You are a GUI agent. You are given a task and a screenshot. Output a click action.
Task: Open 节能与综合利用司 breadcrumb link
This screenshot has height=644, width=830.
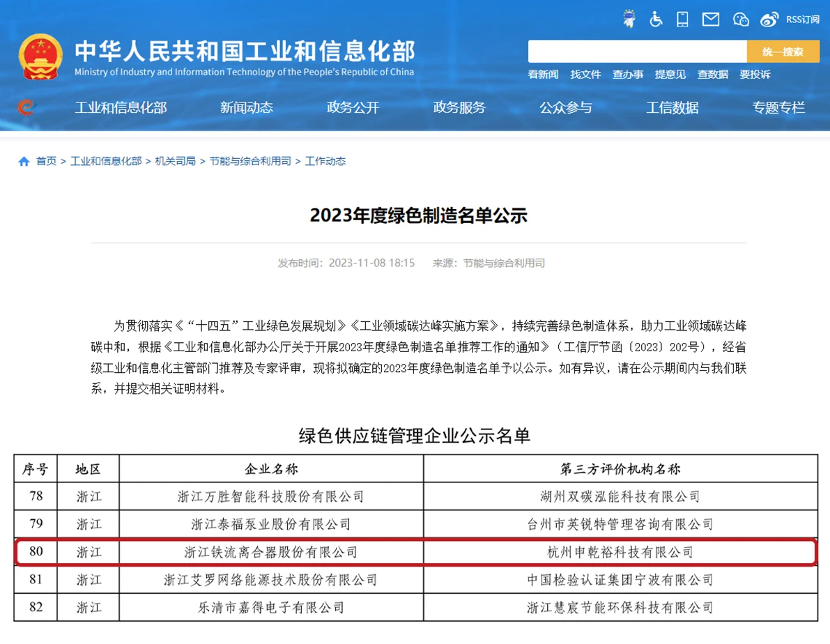click(250, 160)
